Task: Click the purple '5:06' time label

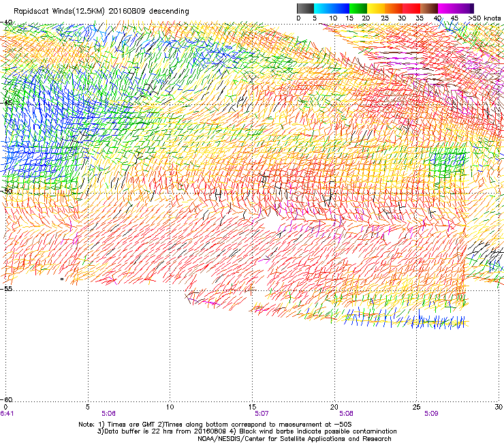Action: pyautogui.click(x=109, y=414)
